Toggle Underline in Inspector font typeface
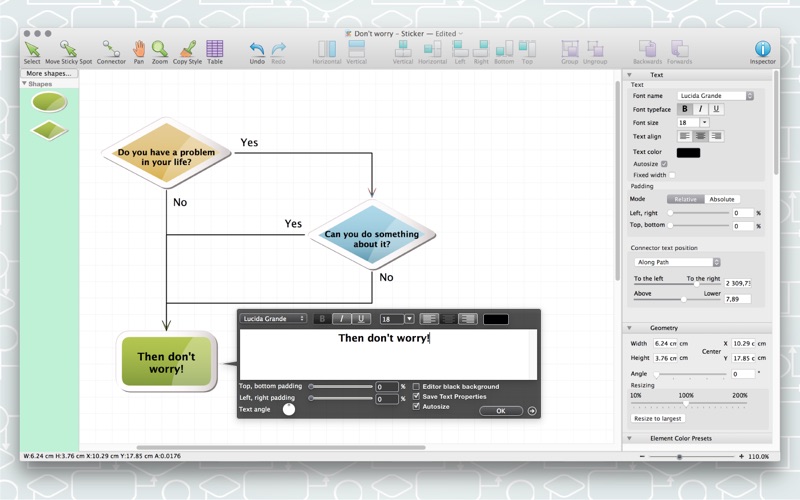The image size is (800, 500). pyautogui.click(x=716, y=109)
